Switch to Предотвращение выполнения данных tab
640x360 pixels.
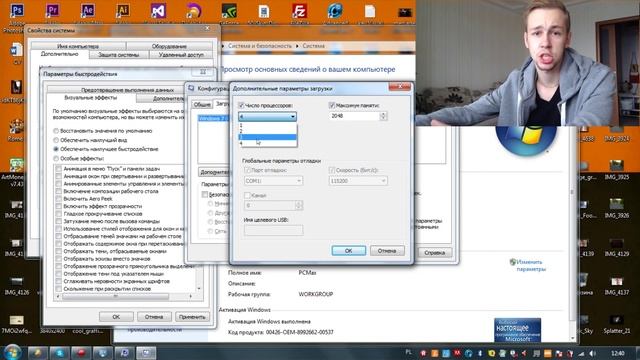click(x=127, y=89)
